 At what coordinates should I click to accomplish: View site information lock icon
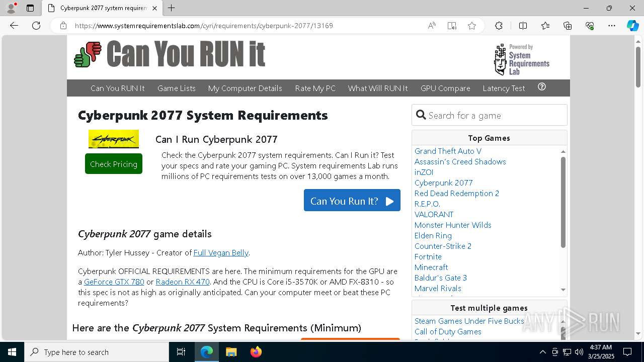[x=63, y=26]
